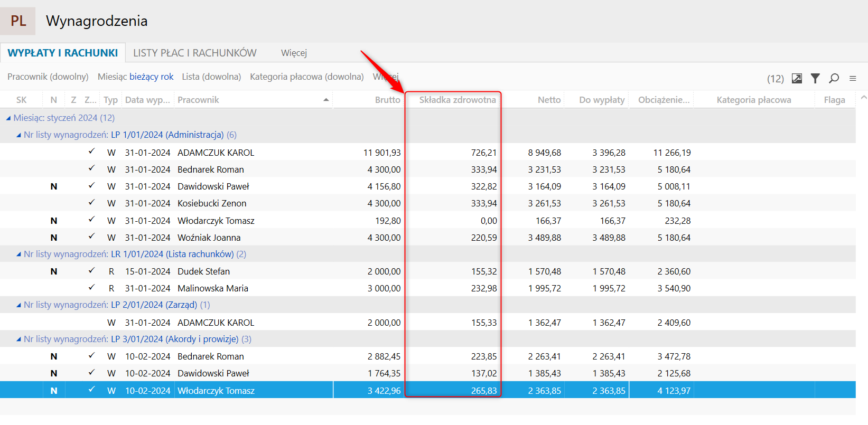The image size is (868, 425).
Task: Open the filter funnel icon
Action: (815, 79)
